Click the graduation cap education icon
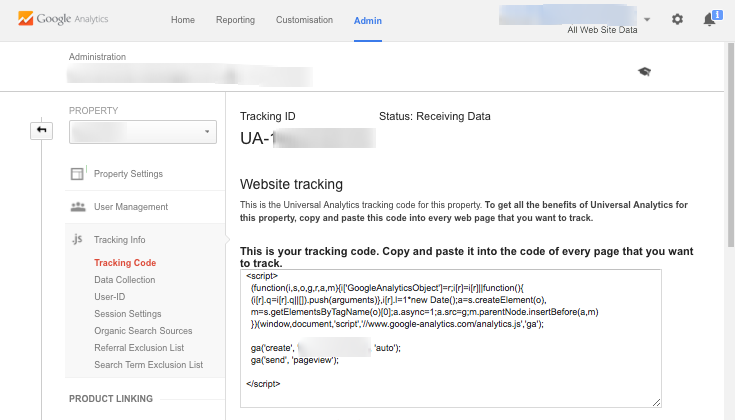 coord(645,71)
